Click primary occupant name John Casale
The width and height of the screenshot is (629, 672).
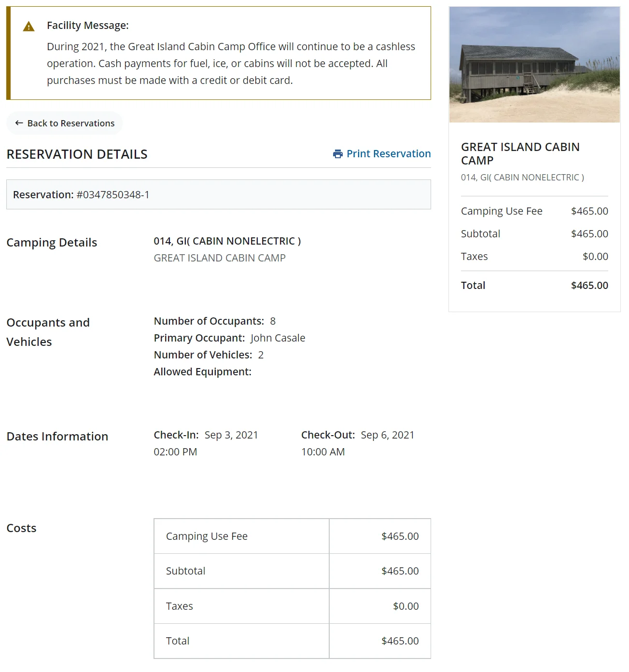coord(278,338)
